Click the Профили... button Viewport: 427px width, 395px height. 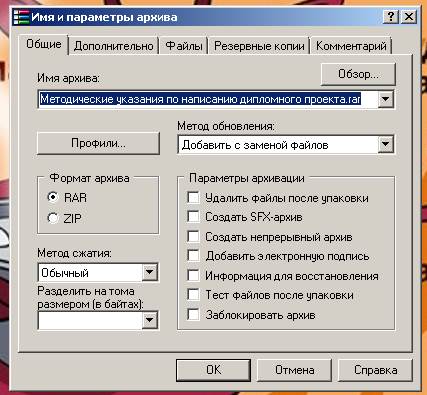tap(98, 143)
